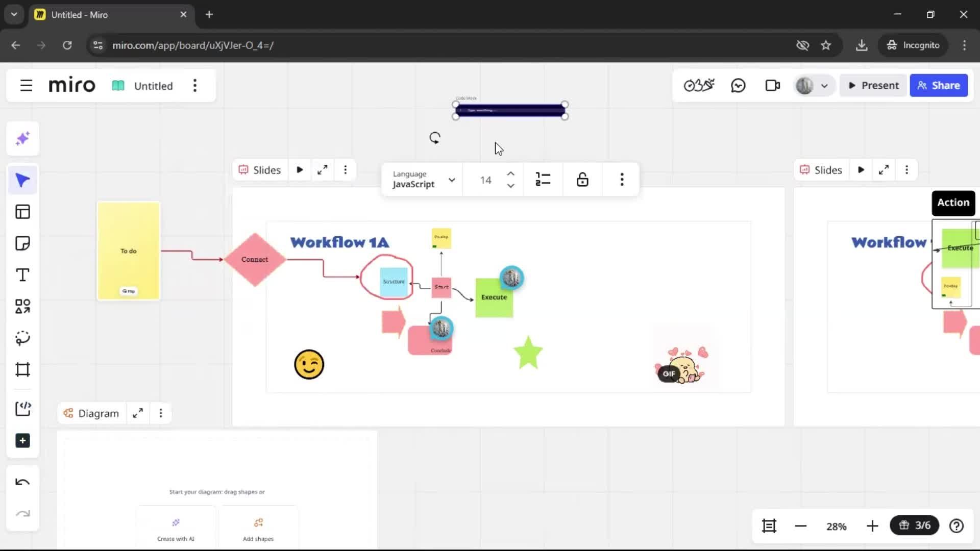Viewport: 980px width, 551px height.
Task: Select the blue Structure sticky note
Action: [394, 282]
